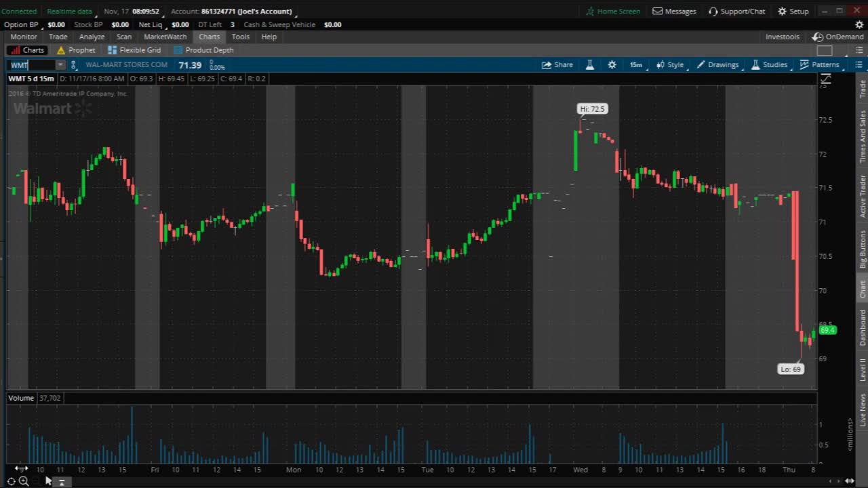Open Messages envelope button
Image resolution: width=868 pixels, height=488 pixels.
674,11
